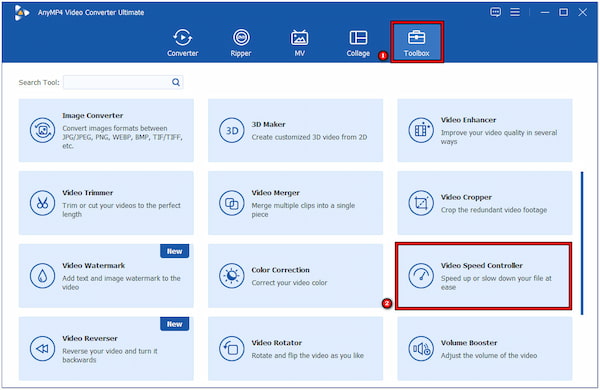
Task: Open the hamburger menu icon
Action: (515, 12)
